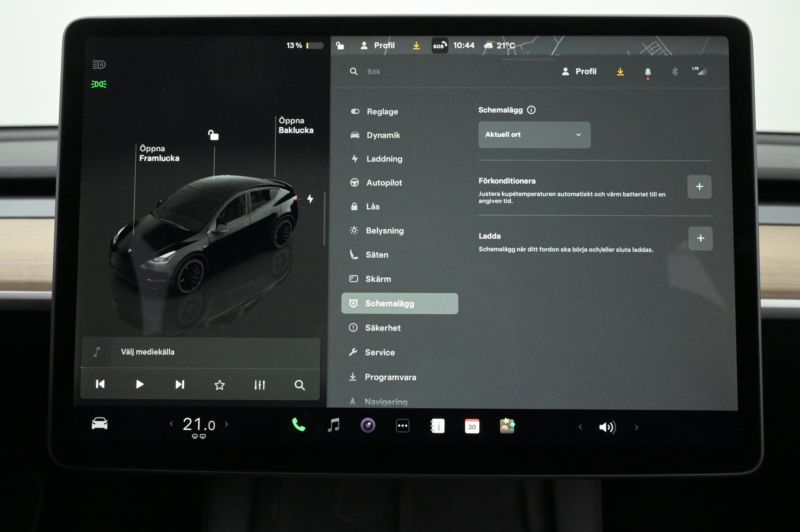
Task: Open the owner's manual app icon
Action: 437,426
